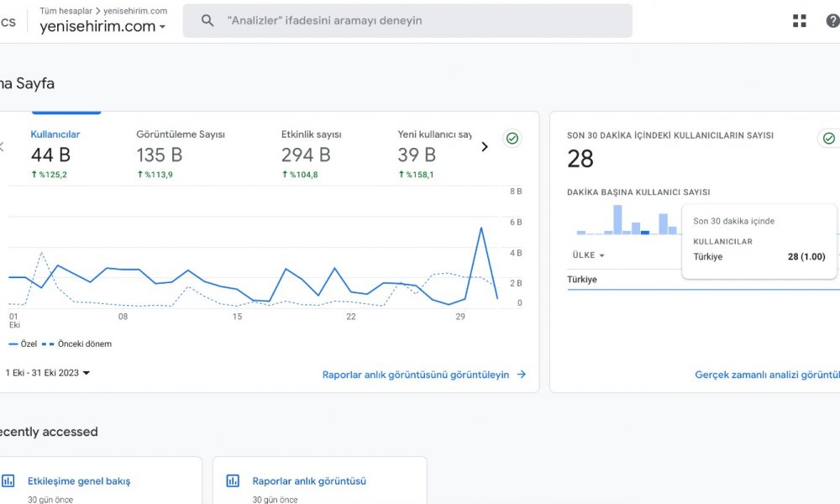Screen dimensions: 840x504
Task: Open the Google apps grid icon
Action: [x=799, y=21]
